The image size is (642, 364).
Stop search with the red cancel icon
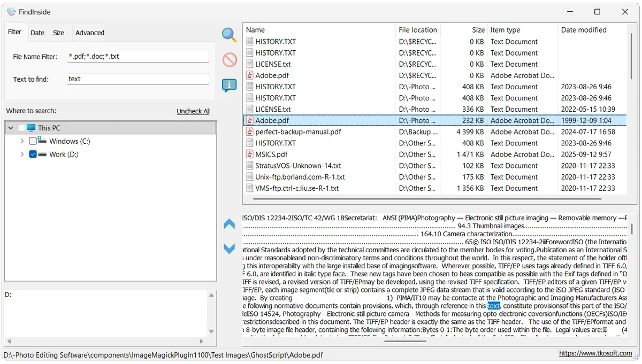230,59
